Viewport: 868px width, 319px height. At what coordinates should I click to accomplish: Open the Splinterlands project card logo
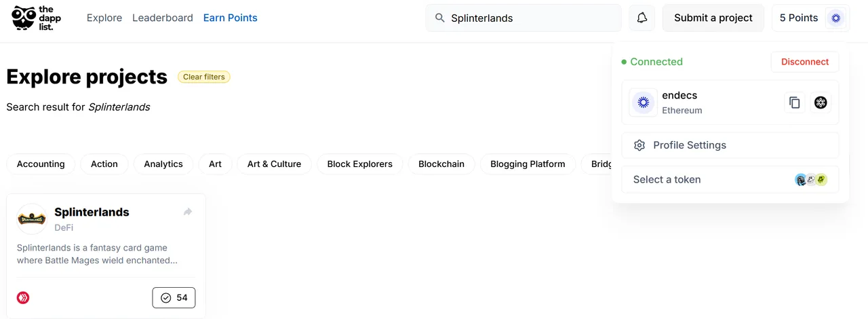pos(31,219)
